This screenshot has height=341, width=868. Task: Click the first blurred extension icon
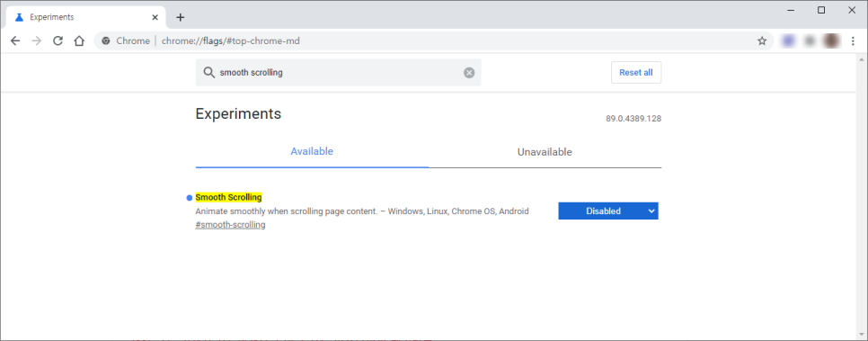(788, 41)
